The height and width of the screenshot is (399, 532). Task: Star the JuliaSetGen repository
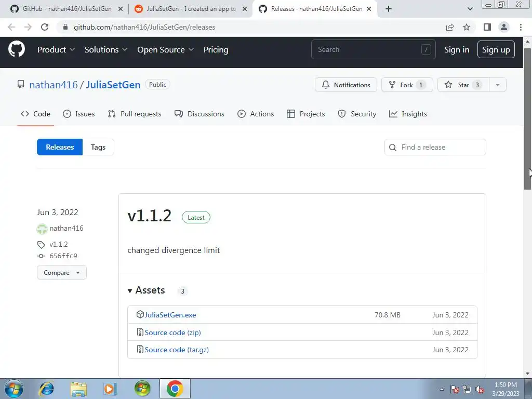pyautogui.click(x=463, y=85)
